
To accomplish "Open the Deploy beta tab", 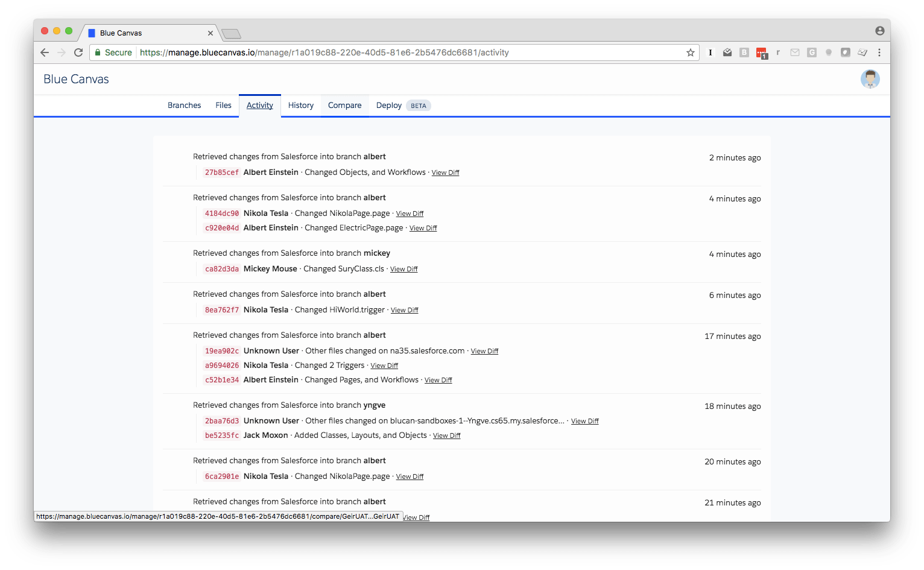I will pos(403,105).
